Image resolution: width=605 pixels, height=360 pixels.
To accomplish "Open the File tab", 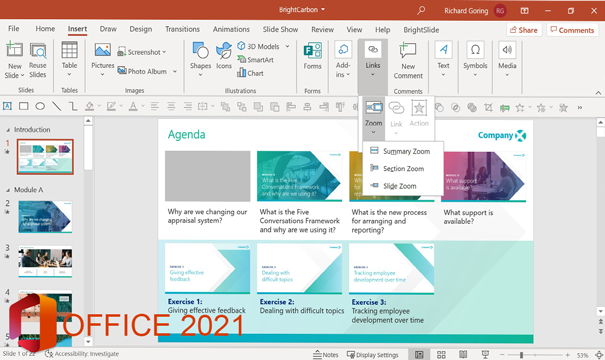I will [14, 29].
